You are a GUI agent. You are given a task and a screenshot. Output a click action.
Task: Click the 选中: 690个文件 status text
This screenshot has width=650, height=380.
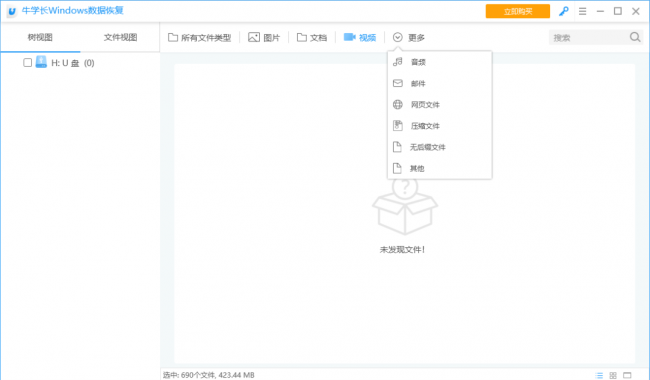(209, 375)
